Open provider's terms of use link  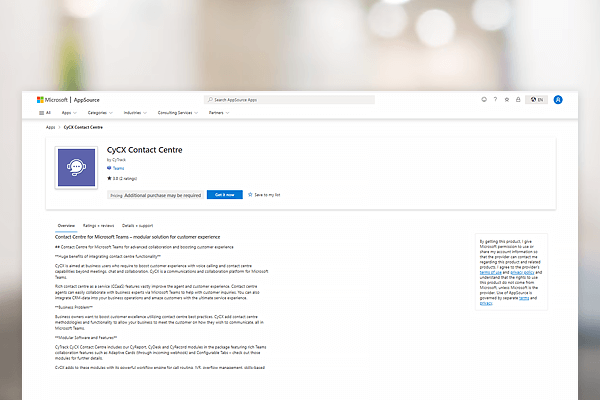tap(491, 273)
